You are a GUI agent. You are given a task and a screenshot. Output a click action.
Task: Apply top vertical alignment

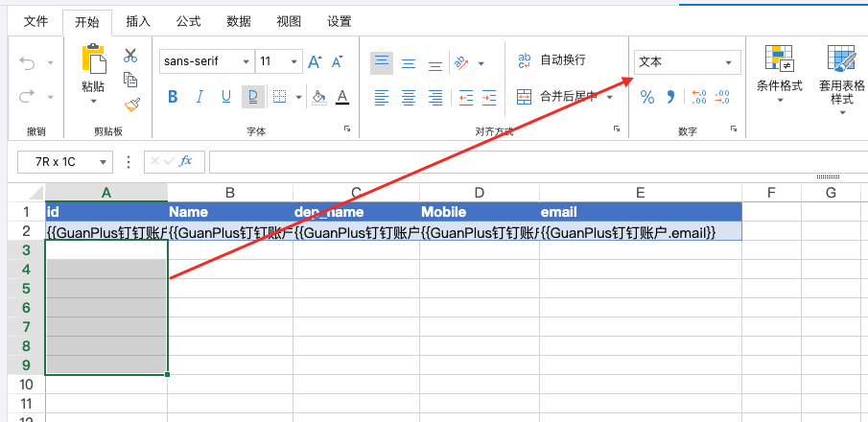[382, 63]
